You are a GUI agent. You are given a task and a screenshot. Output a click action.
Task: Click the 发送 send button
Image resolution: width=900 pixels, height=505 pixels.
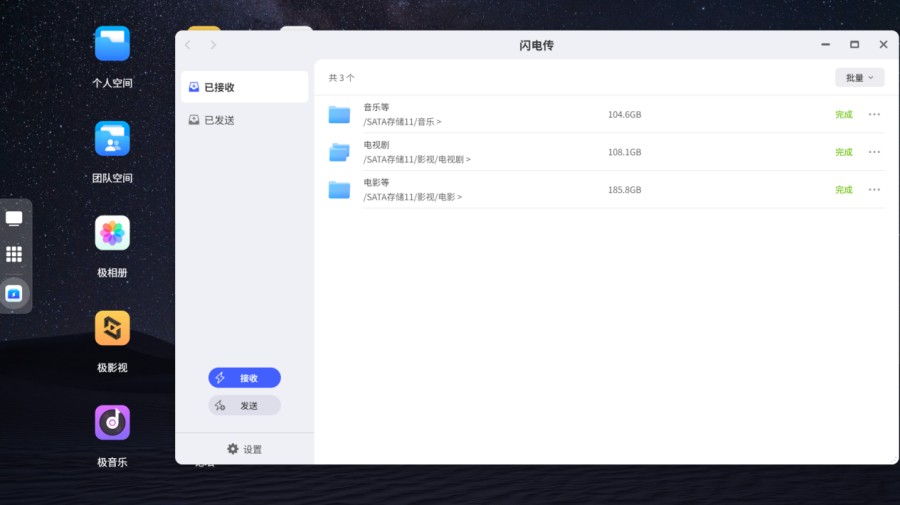(245, 406)
